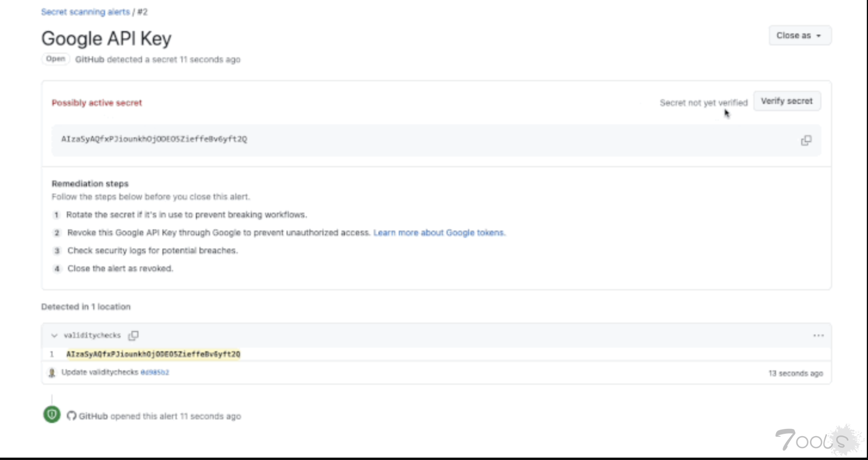Open the three-dot menu for validitychecks
The width and height of the screenshot is (868, 460).
click(x=818, y=336)
